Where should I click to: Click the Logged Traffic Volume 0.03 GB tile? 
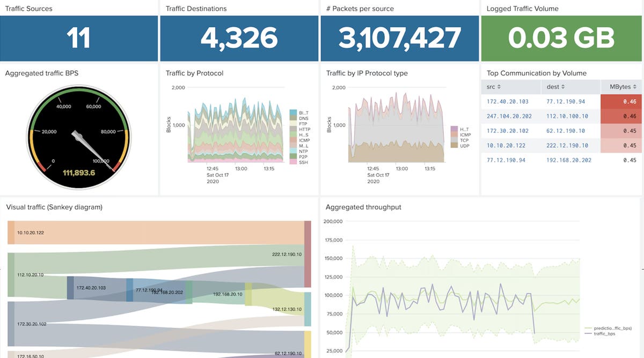coord(561,38)
